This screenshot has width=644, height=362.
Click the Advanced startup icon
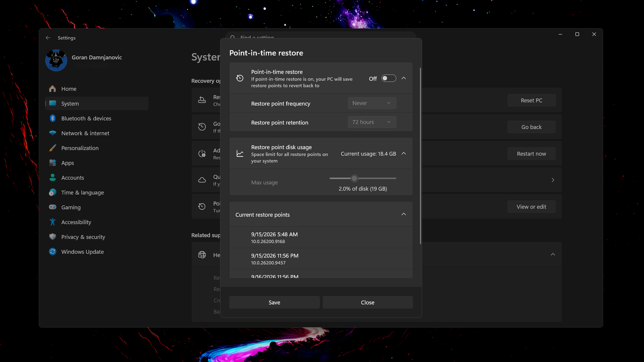point(202,154)
